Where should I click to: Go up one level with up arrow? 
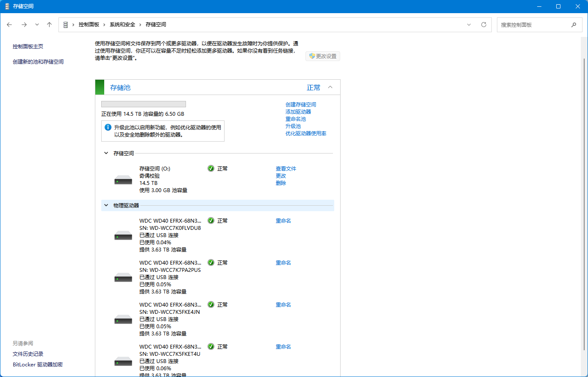click(x=49, y=25)
